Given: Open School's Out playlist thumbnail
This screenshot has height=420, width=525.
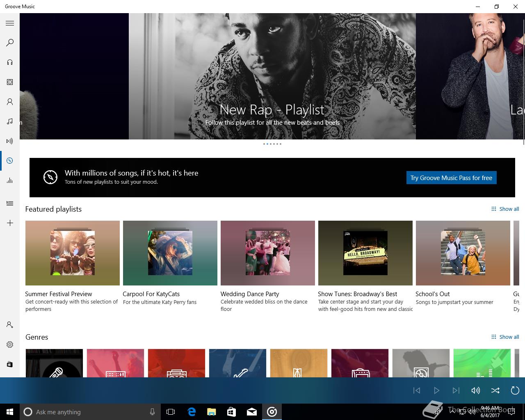Looking at the screenshot, I should [x=463, y=253].
